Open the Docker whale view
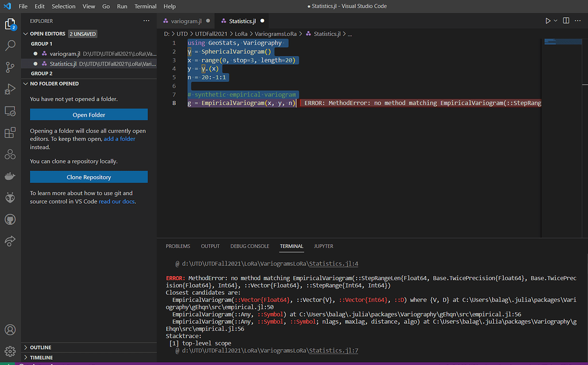The image size is (588, 365). coord(10,176)
